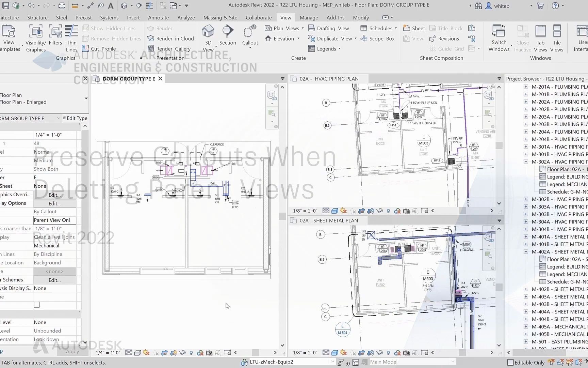Expand the M-201A PLUMBING tree node

[x=526, y=87]
